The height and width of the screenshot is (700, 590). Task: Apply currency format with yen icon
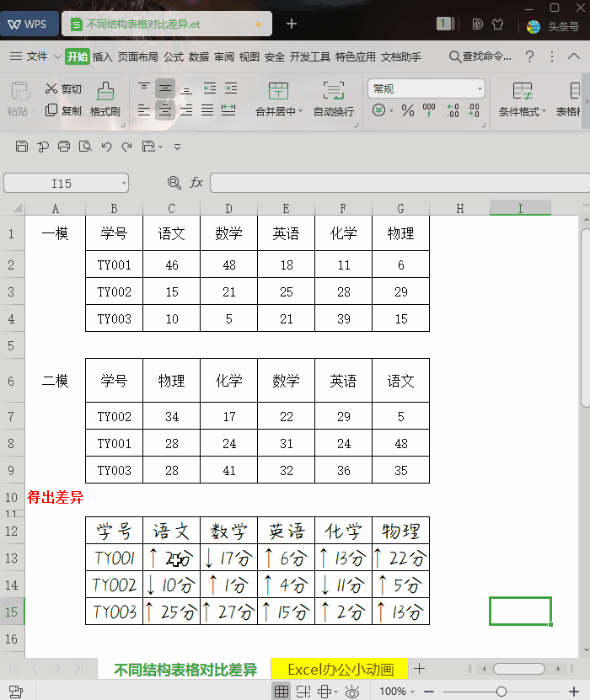coord(378,110)
